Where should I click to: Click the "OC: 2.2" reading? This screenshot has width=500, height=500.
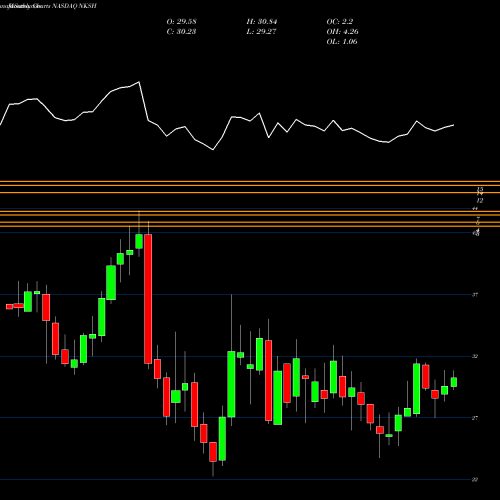(340, 22)
